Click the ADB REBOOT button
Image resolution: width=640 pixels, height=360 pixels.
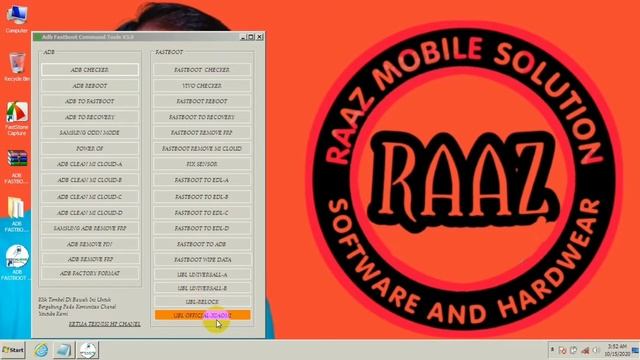pyautogui.click(x=90, y=86)
